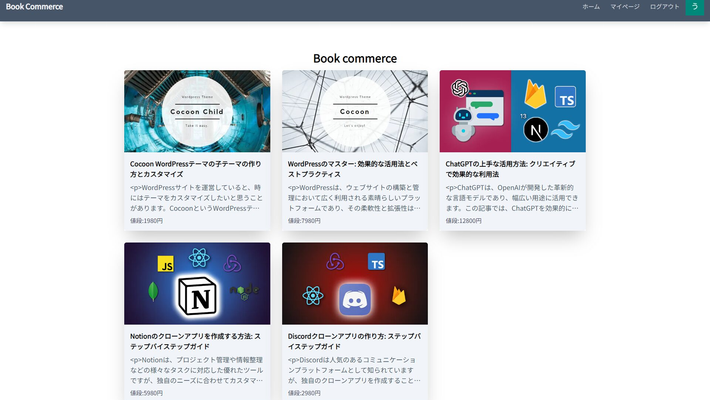Viewport: 710px width, 400px height.
Task: Click the OpenAI logo in ChatGPT cover
Action: [x=460, y=88]
